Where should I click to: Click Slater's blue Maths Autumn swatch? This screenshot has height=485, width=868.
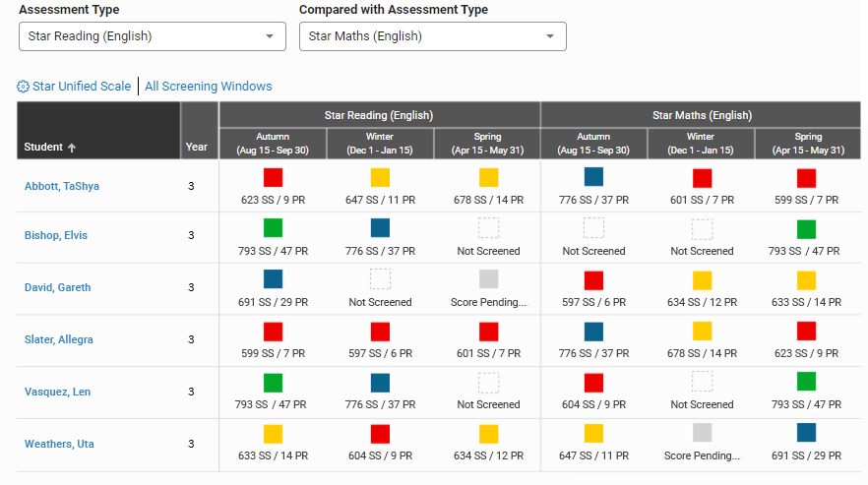(x=594, y=332)
